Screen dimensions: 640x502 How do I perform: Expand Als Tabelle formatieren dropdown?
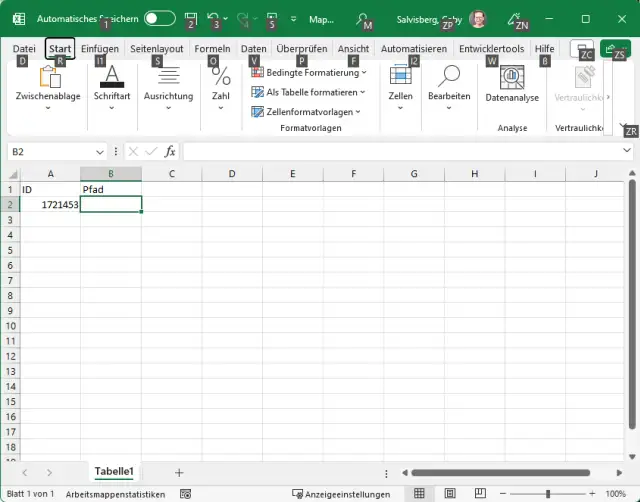pos(308,92)
